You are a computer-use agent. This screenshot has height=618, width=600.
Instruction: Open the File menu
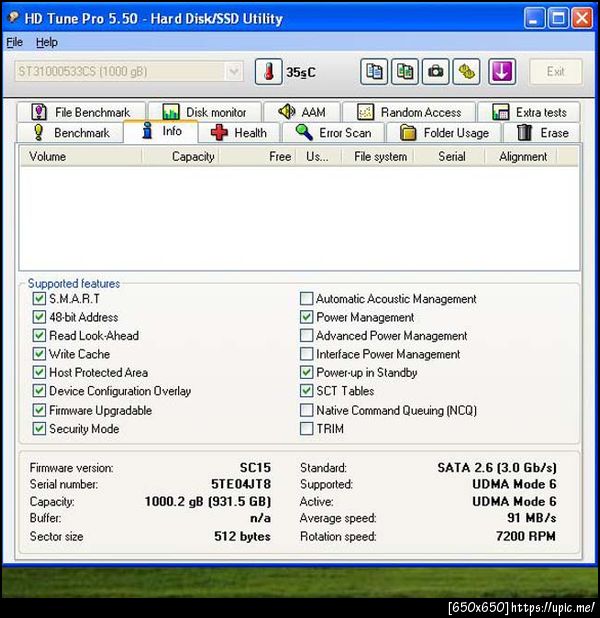(15, 42)
